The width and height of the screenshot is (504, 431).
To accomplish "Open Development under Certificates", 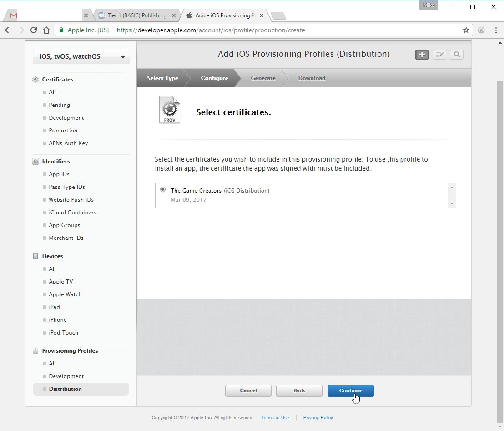I will pos(66,118).
